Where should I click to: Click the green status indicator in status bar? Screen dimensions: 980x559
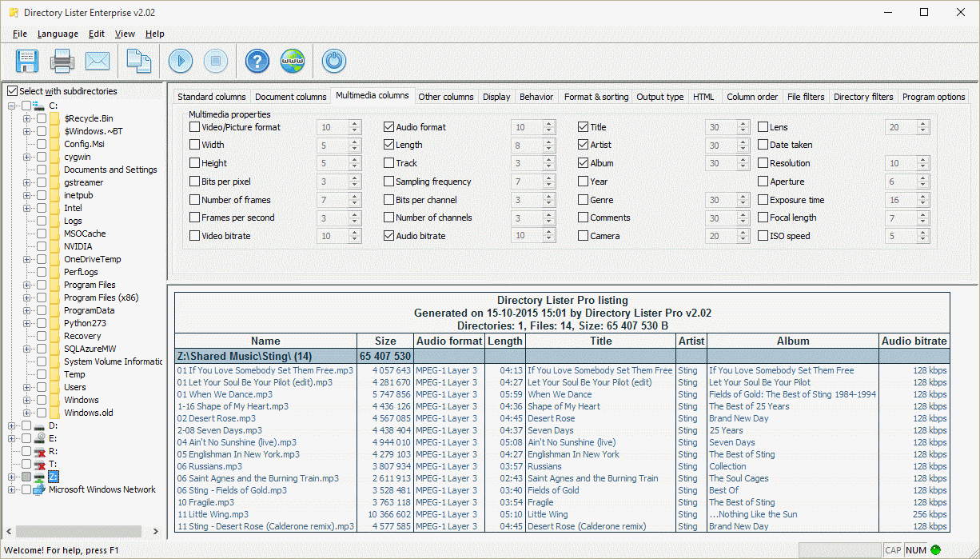(935, 550)
